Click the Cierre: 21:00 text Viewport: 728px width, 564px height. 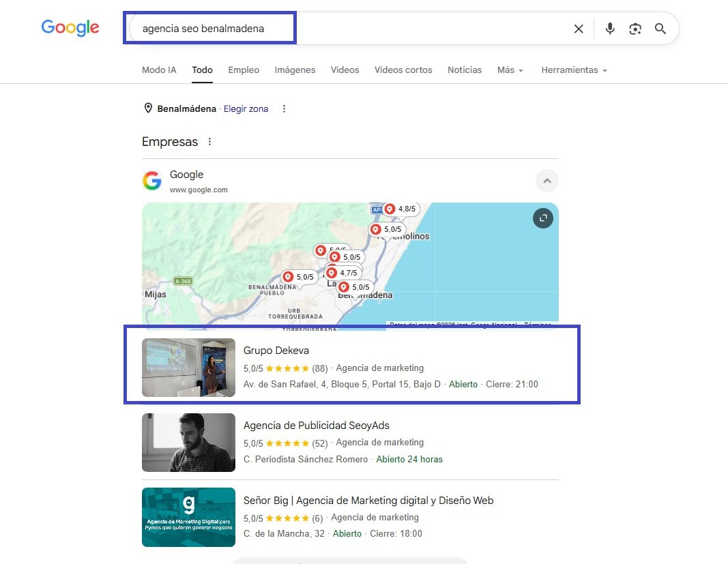(512, 385)
